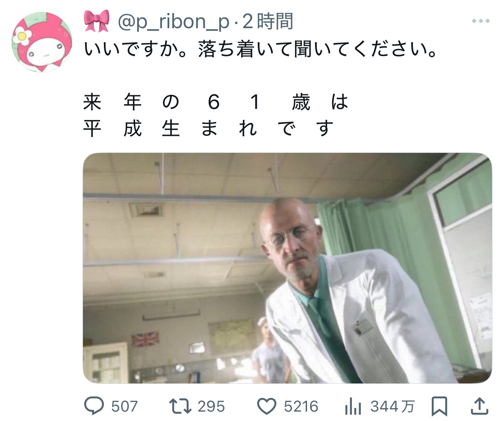Open the three-dot more options menu
This screenshot has width=504, height=421.
click(x=480, y=21)
